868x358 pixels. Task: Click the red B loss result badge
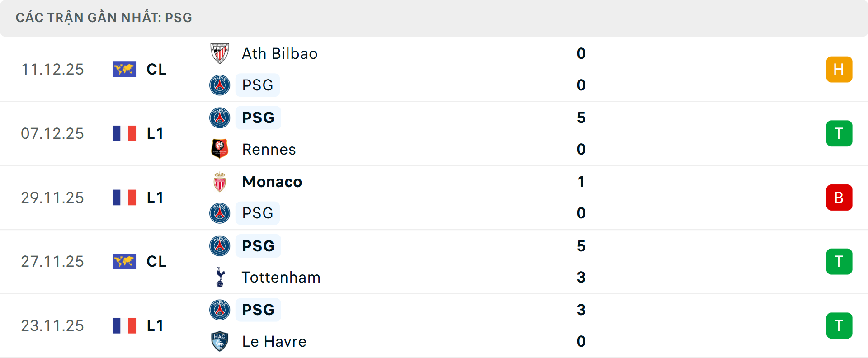point(839,198)
